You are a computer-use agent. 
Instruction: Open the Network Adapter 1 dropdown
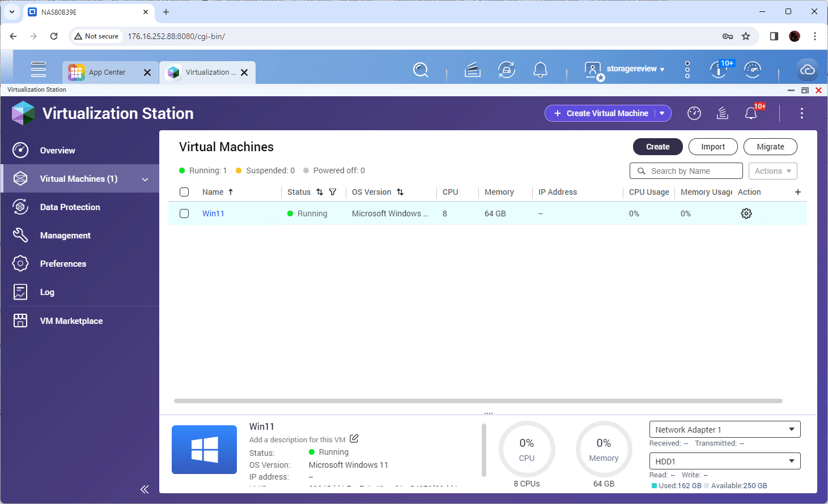coord(725,429)
